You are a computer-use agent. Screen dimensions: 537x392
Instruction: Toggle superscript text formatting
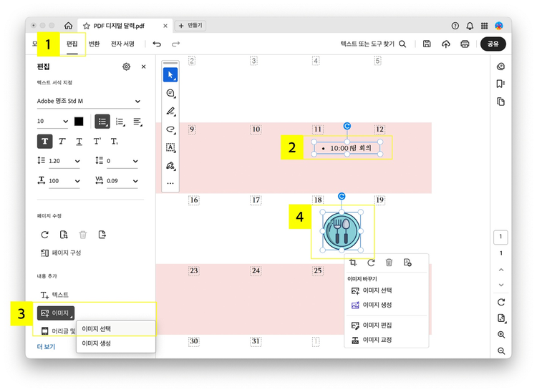pos(97,141)
